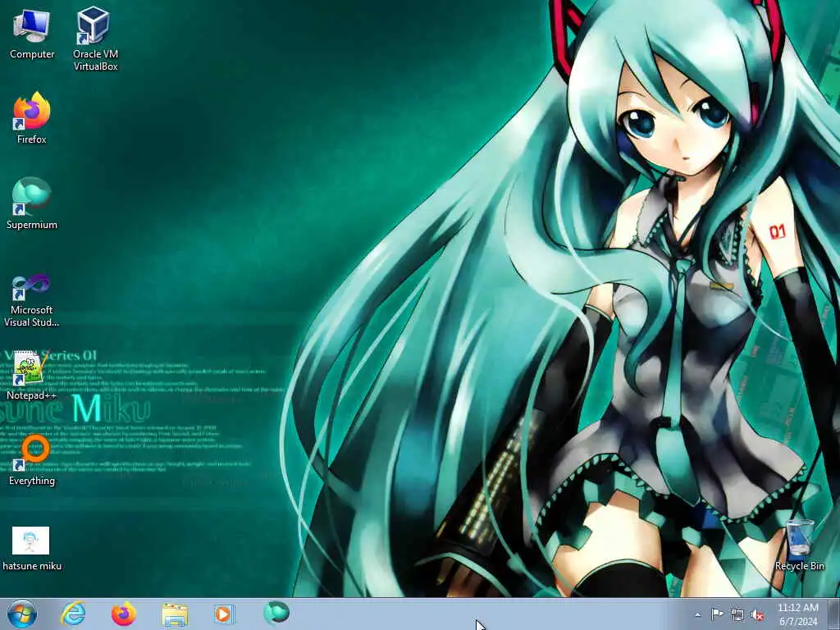Click the muted volume tray icon

757,615
